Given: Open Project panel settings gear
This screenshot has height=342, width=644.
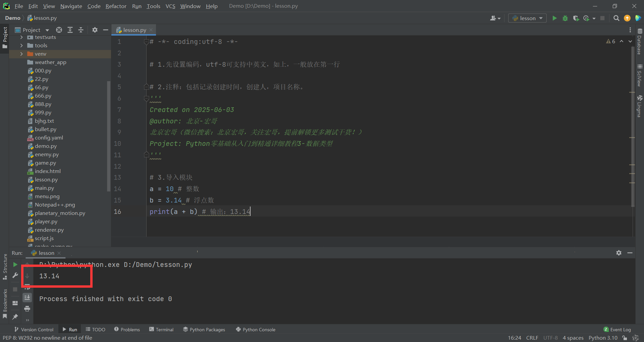Looking at the screenshot, I should click(95, 30).
